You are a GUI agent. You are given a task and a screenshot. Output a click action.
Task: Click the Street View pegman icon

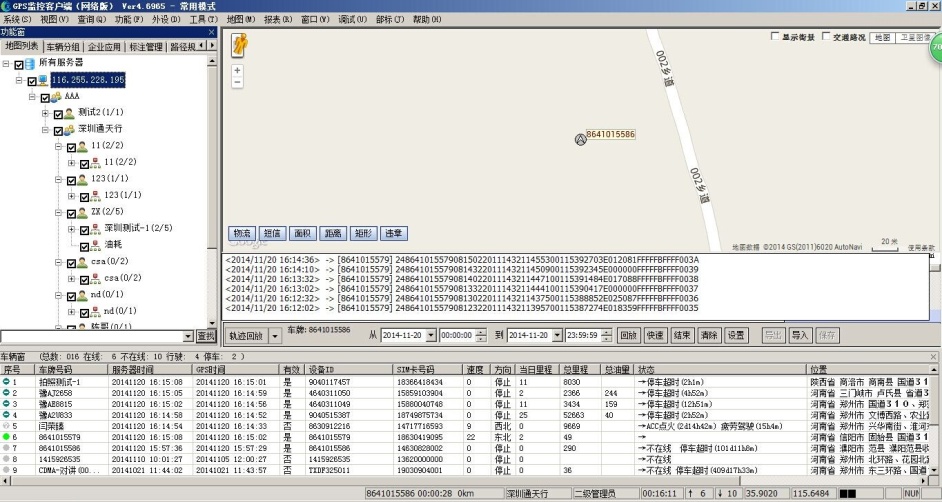(x=240, y=45)
